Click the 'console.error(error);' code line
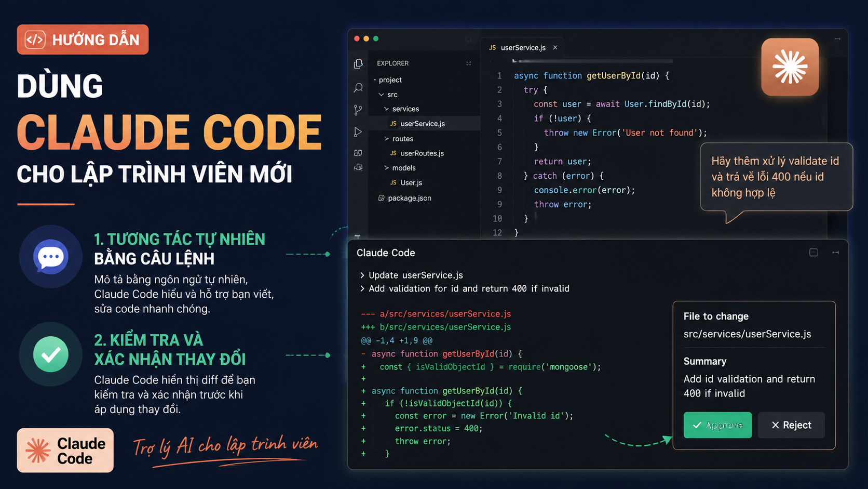The image size is (868, 489). pos(585,190)
